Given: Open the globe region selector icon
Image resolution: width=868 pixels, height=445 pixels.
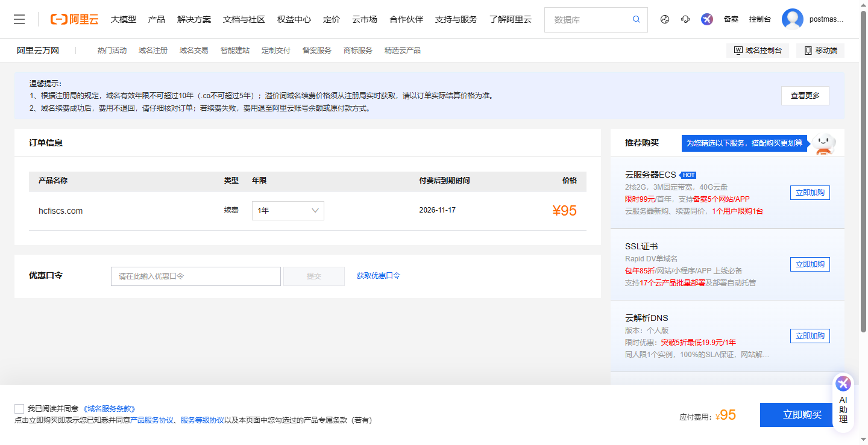Looking at the screenshot, I should (665, 19).
